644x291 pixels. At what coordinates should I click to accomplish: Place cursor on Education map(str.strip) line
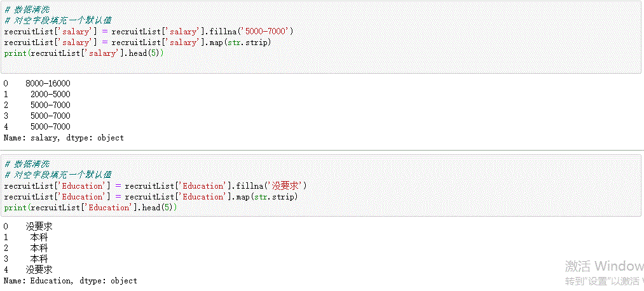pos(150,196)
